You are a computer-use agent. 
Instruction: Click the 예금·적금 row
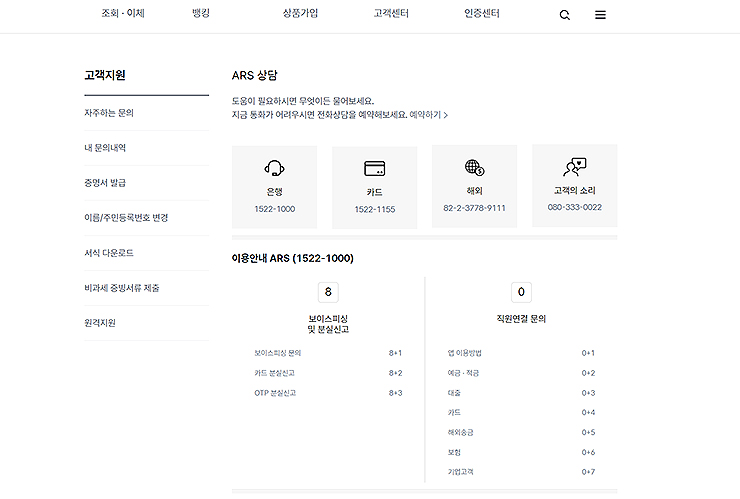coord(521,373)
